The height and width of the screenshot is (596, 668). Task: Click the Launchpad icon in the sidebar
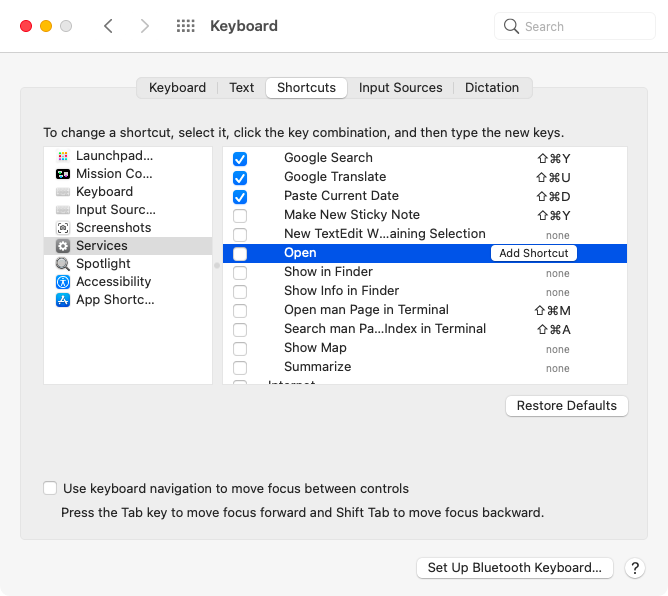point(63,156)
